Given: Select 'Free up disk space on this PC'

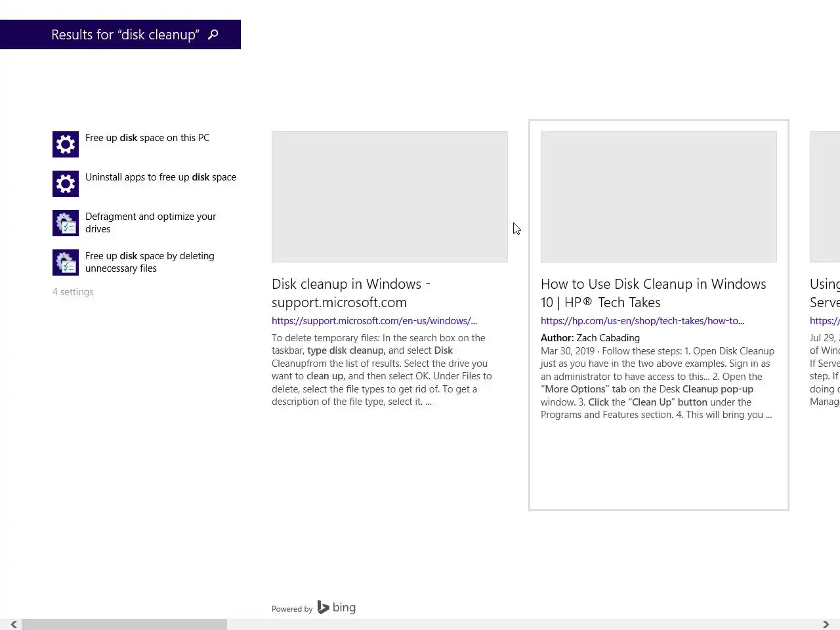Looking at the screenshot, I should (x=148, y=138).
